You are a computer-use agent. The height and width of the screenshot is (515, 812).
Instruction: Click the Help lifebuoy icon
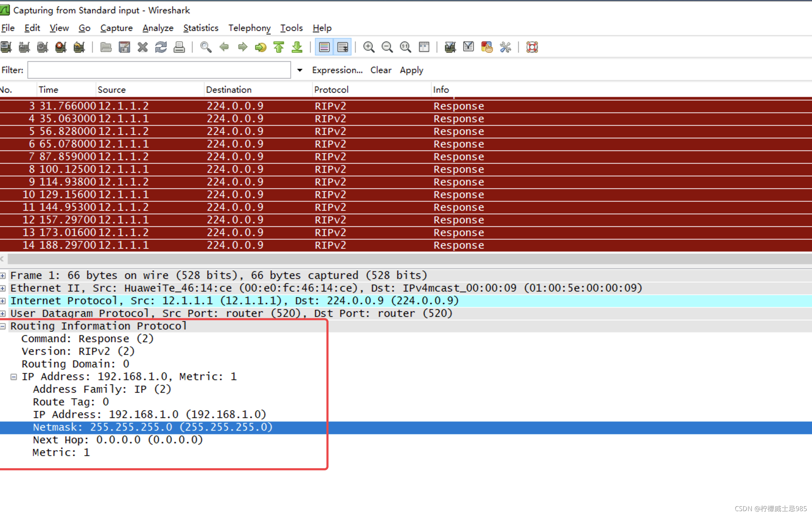click(x=532, y=47)
